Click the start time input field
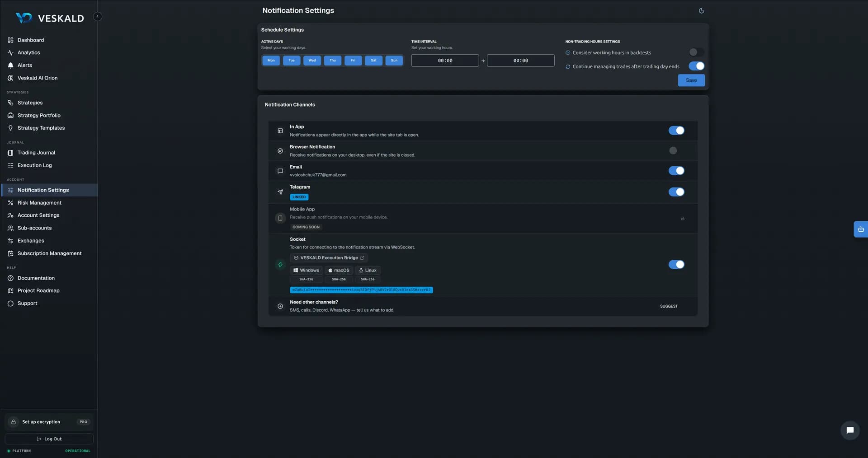The image size is (868, 458). (x=445, y=61)
